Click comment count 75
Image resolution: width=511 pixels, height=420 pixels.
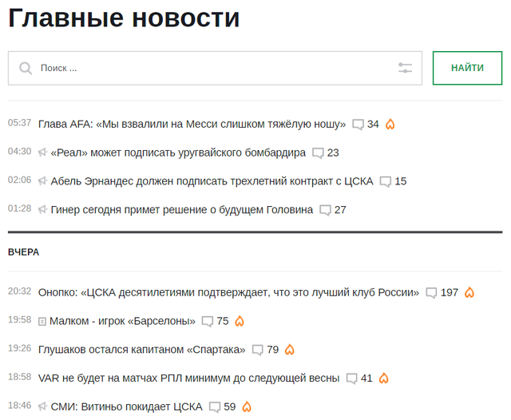pyautogui.click(x=223, y=321)
